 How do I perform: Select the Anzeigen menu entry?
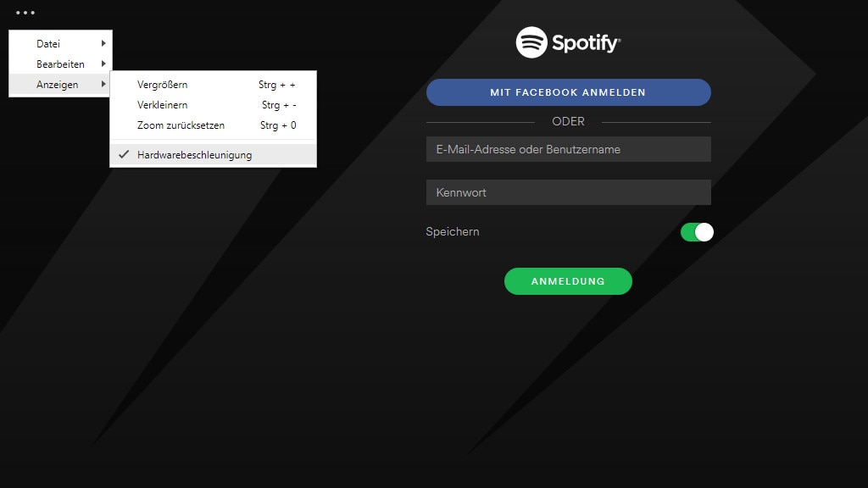pos(60,85)
